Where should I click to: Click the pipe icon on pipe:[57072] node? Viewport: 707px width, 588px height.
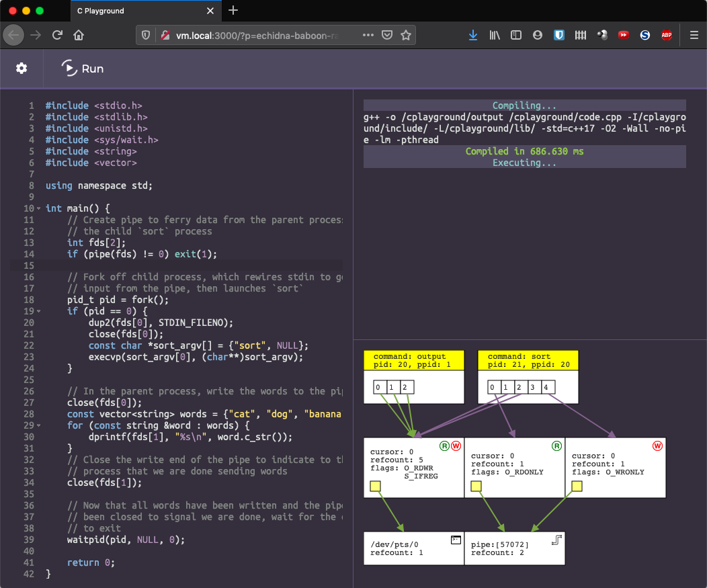pos(556,538)
